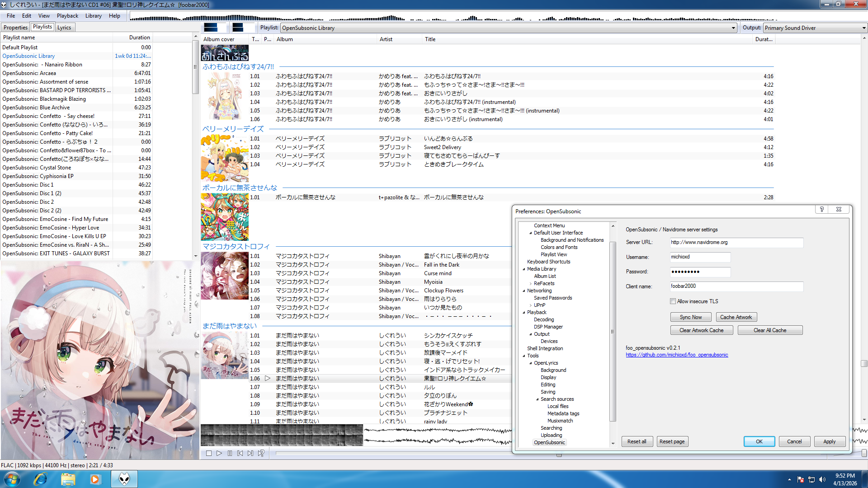
Task: Skip to the next track
Action: coord(250,453)
